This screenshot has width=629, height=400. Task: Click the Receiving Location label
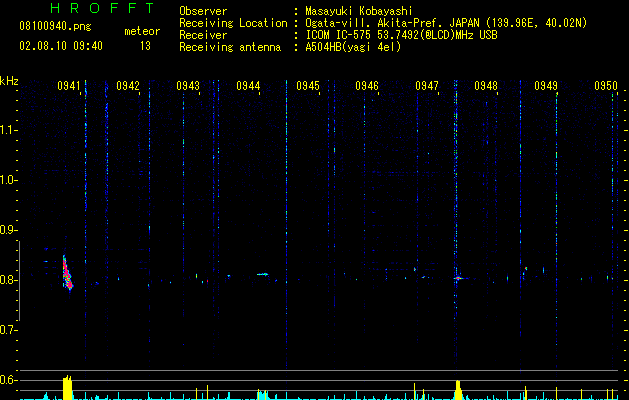233,23
